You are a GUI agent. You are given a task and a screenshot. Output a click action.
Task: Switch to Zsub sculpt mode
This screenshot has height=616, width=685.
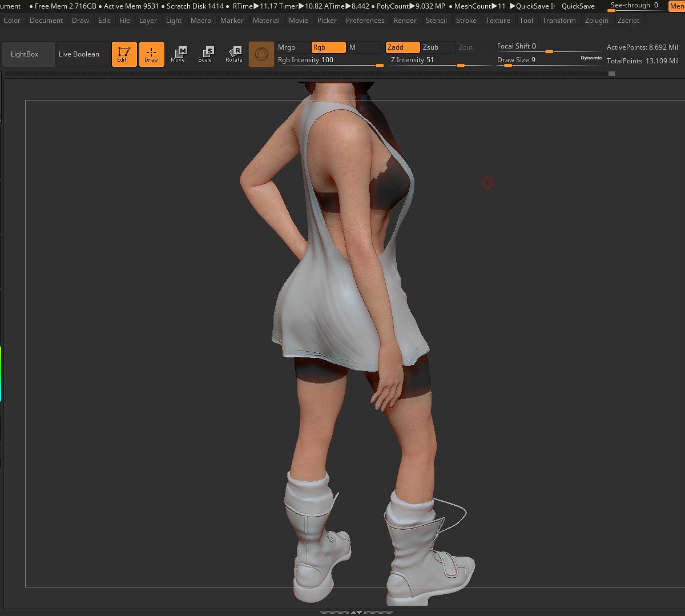click(x=438, y=47)
